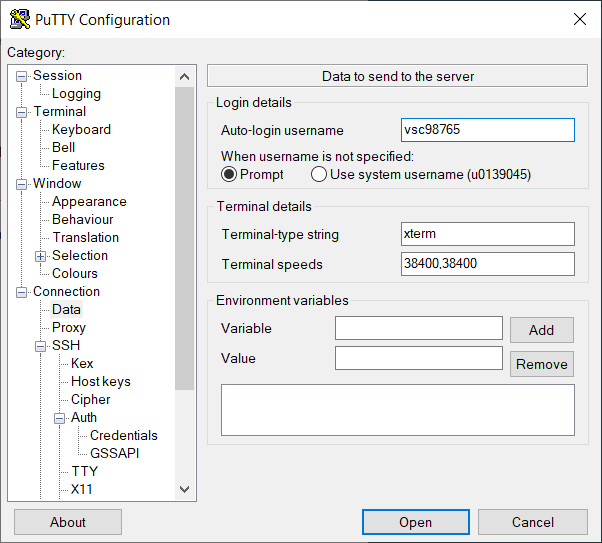602x543 pixels.
Task: Click the category tree scroll up arrow
Action: point(185,77)
